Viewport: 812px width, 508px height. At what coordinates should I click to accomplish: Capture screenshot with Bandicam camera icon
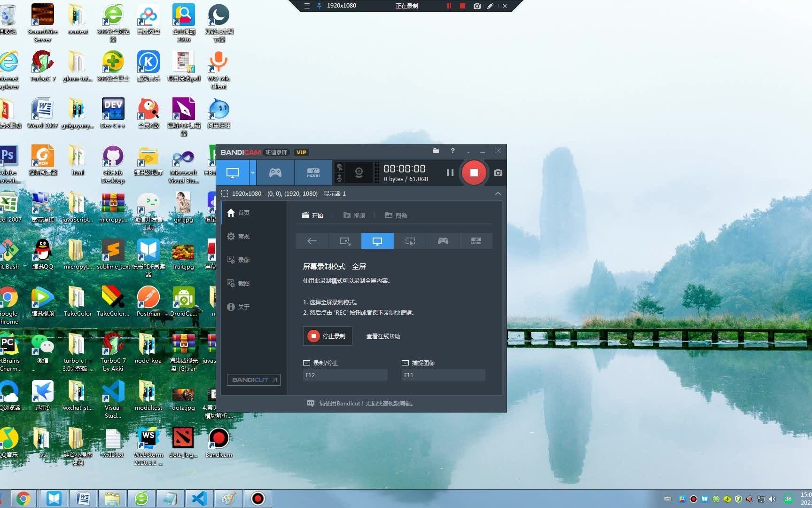click(x=498, y=173)
